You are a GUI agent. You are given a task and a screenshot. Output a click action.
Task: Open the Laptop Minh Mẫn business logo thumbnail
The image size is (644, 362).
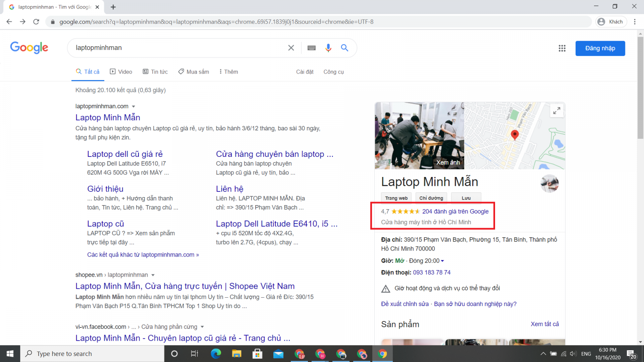click(549, 184)
